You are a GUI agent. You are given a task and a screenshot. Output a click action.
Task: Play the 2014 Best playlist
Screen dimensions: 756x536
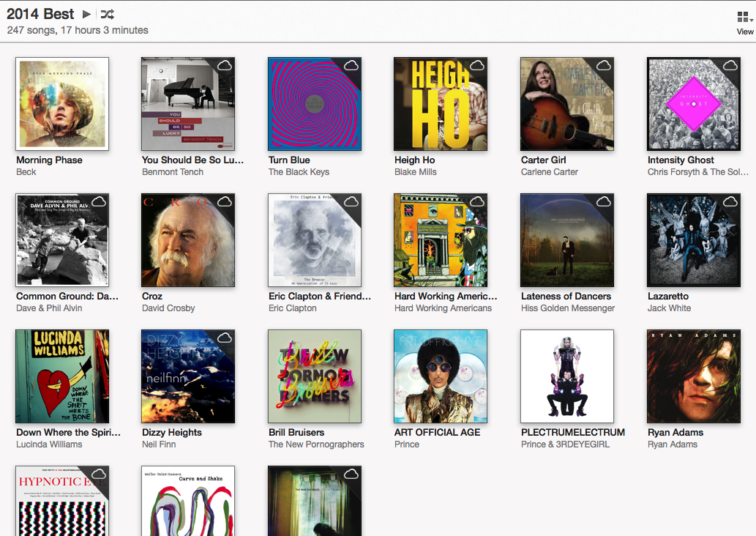click(86, 14)
